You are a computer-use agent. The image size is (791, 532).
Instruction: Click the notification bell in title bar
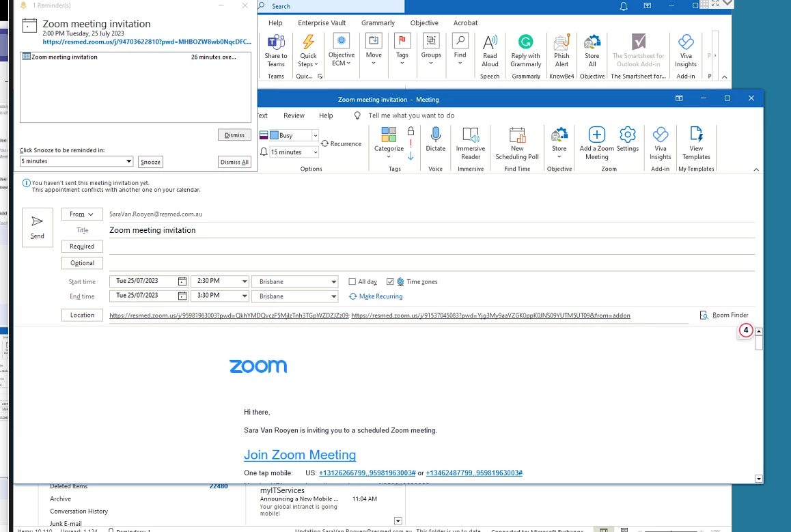(x=624, y=6)
